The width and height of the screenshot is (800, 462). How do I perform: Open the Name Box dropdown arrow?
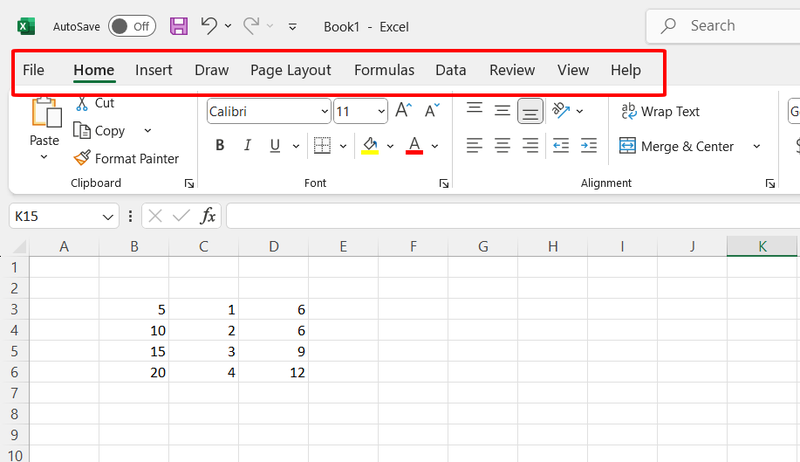pyautogui.click(x=108, y=217)
